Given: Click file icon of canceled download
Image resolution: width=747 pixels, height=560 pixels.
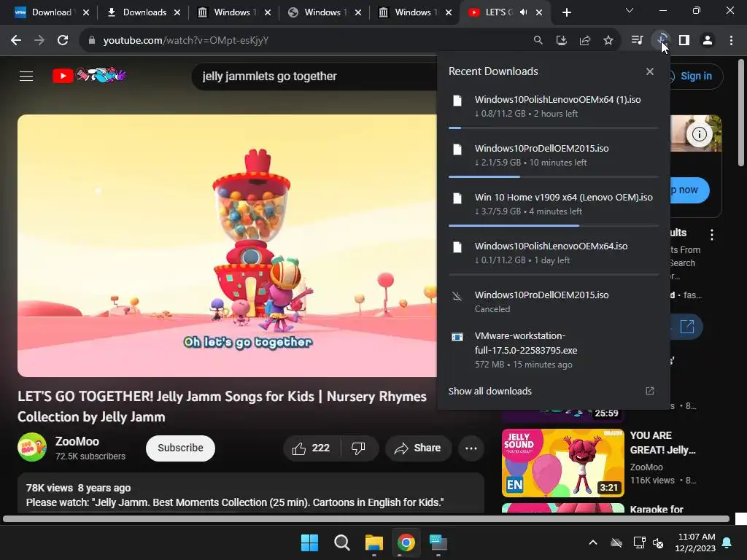Looking at the screenshot, I should pyautogui.click(x=457, y=297).
